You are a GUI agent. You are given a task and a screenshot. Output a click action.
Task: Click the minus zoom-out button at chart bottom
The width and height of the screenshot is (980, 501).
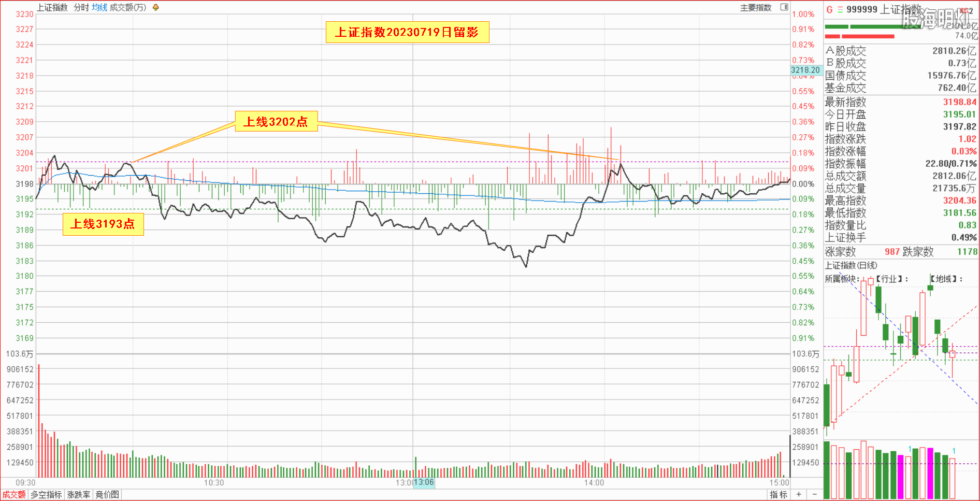coord(814,494)
